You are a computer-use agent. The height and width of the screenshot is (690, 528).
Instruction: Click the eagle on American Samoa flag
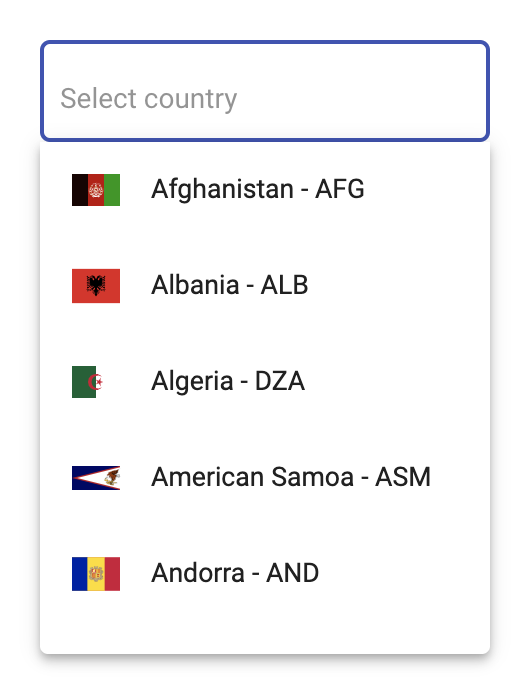click(x=112, y=478)
